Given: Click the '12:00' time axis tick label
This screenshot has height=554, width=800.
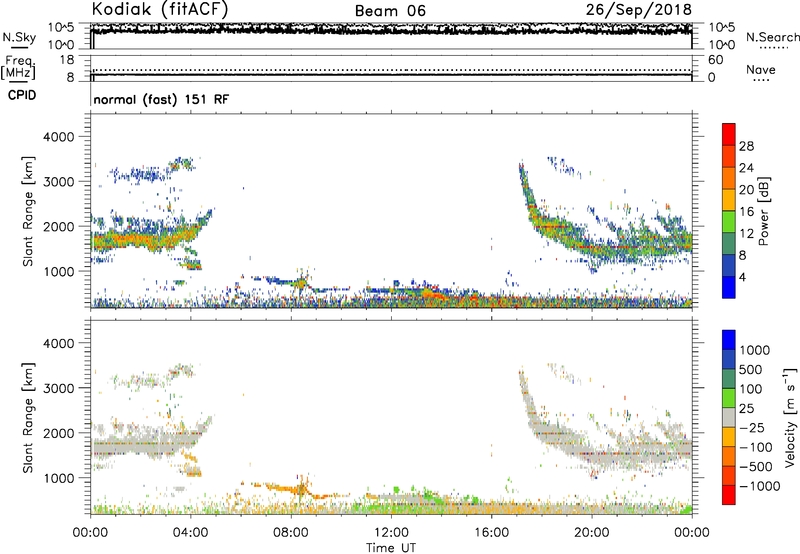Looking at the screenshot, I should click(391, 533).
